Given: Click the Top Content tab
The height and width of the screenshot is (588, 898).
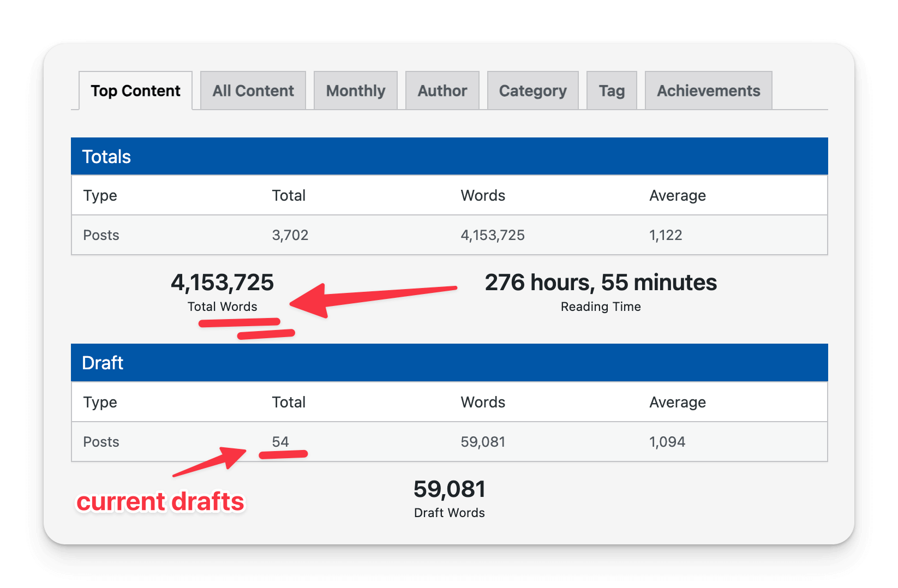Looking at the screenshot, I should pyautogui.click(x=135, y=91).
